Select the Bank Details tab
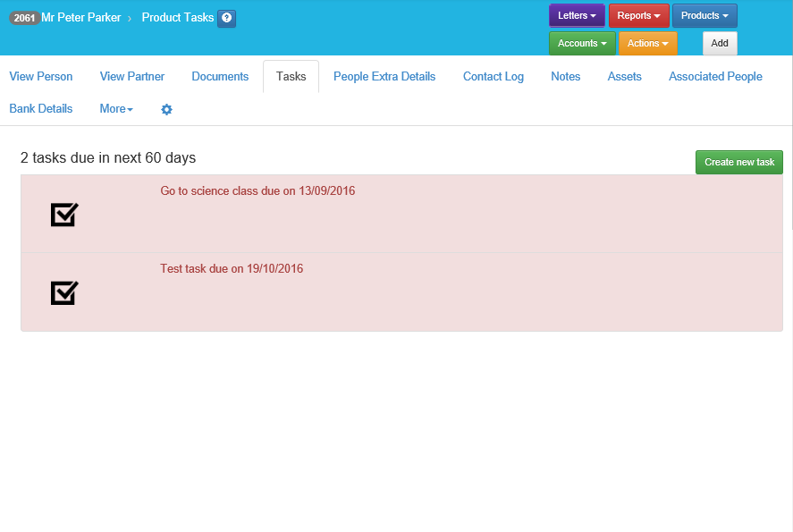 point(41,109)
